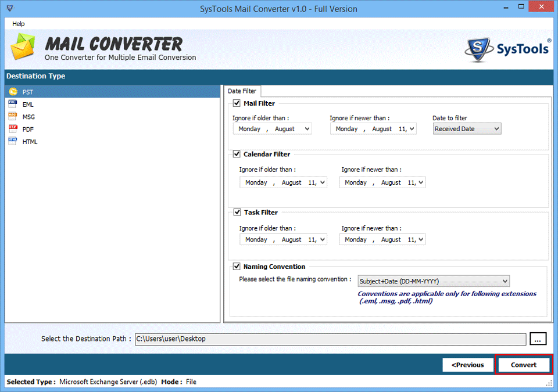Image resolution: width=558 pixels, height=392 pixels.
Task: Click the Mail Converter envelope logo
Action: pos(24,47)
